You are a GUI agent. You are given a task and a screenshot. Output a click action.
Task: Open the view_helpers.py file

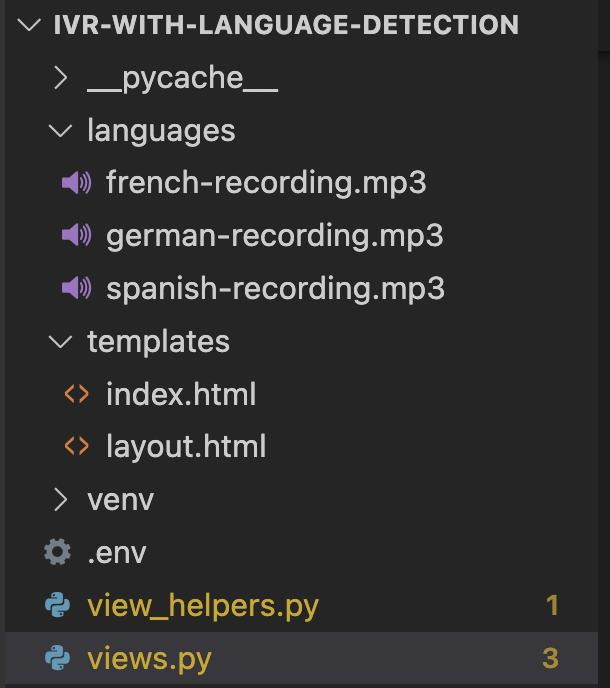pyautogui.click(x=203, y=605)
